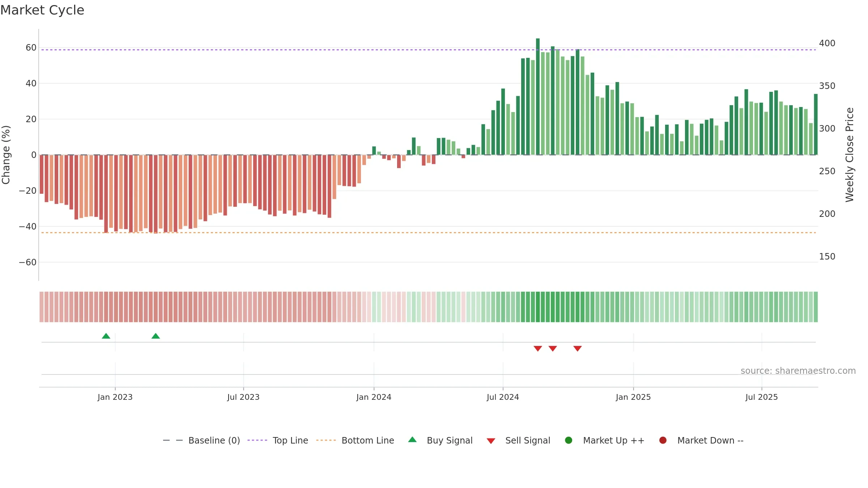This screenshot has width=868, height=488.
Task: Select the first sell signal marker after Jul 2024
Action: tap(538, 348)
